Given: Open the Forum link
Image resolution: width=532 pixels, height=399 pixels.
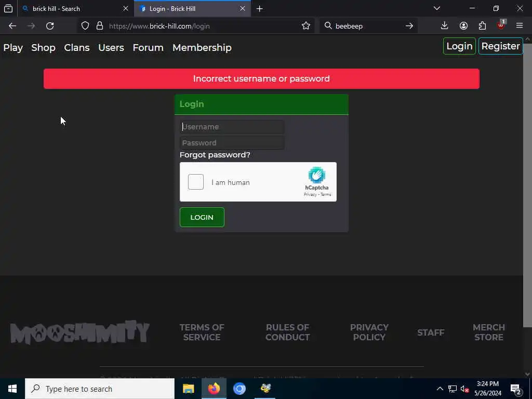Looking at the screenshot, I should [148, 47].
